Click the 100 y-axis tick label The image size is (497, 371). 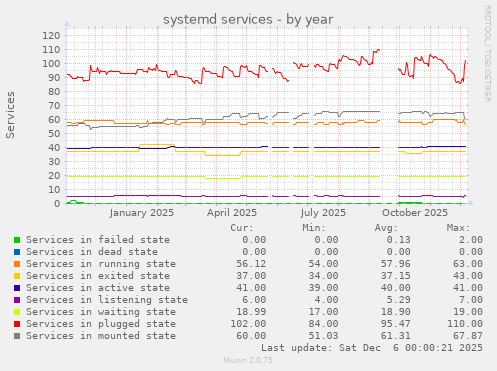(x=51, y=63)
